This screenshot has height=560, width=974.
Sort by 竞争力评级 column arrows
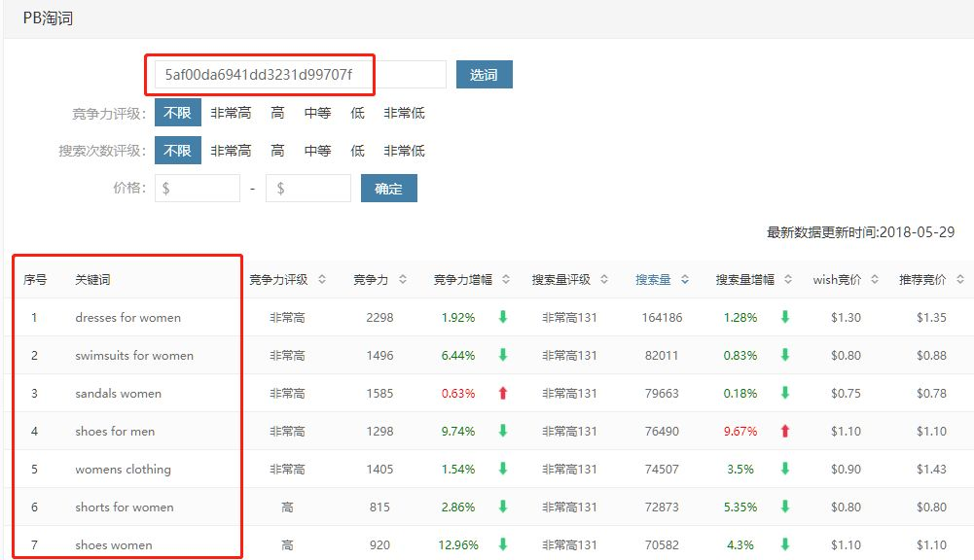coord(322,279)
